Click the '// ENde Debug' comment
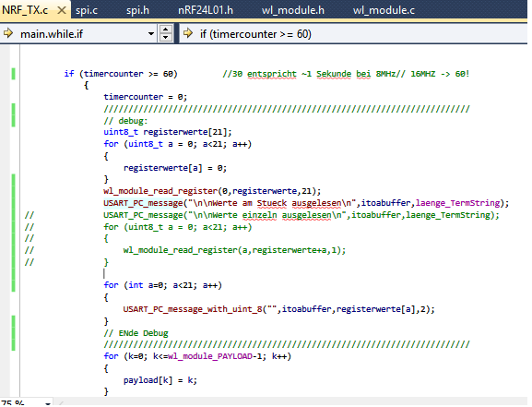This screenshot has height=407, width=532. [136, 333]
